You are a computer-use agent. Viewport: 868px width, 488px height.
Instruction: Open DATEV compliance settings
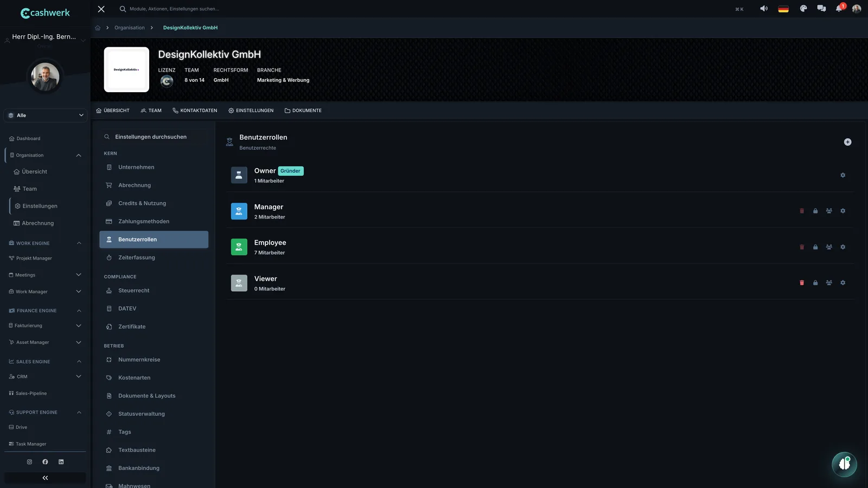coord(154,309)
